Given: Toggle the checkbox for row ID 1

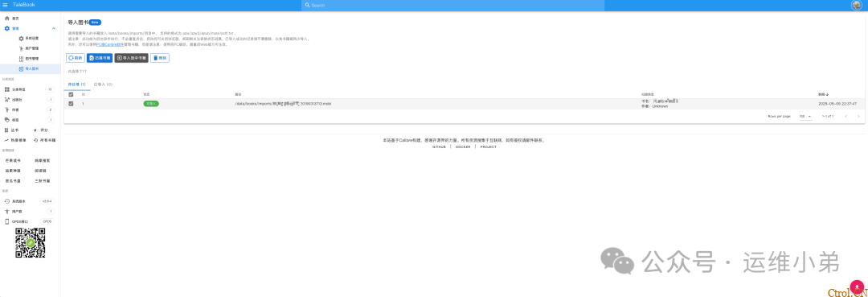Looking at the screenshot, I should coord(71,104).
